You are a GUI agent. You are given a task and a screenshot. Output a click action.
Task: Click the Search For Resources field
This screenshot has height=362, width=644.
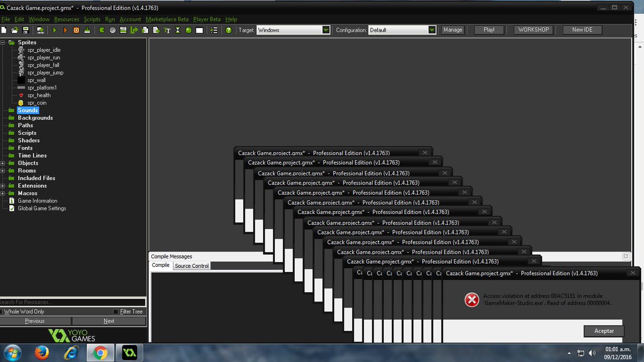(72, 302)
